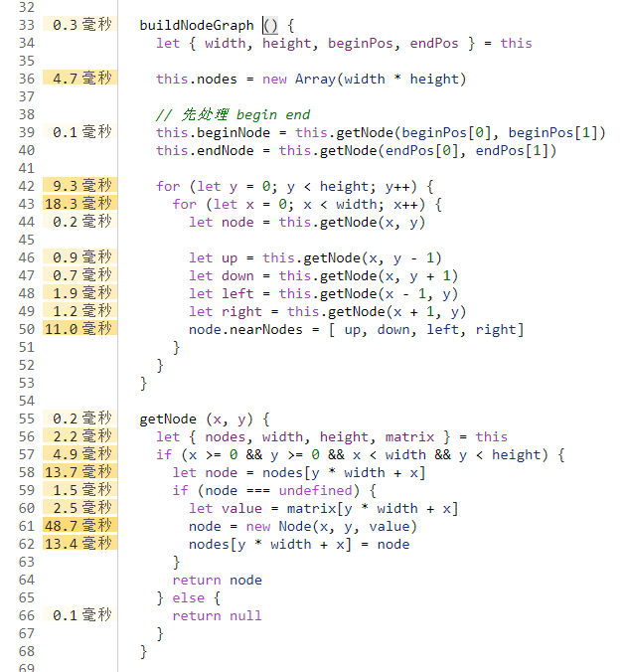Click 'this.beginNode' on line 39
Screen dimensions: 626x672
point(213,132)
